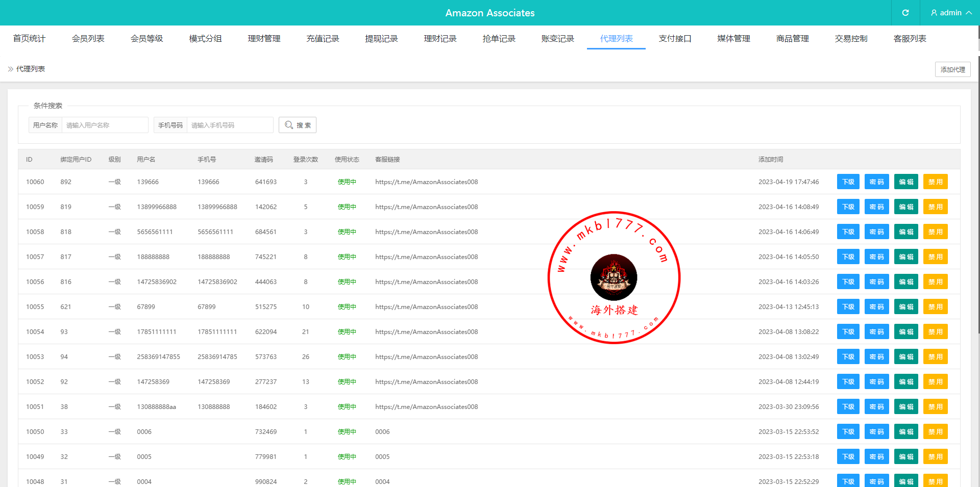Click Telegram link in row 10051
The width and height of the screenshot is (980, 487).
[426, 406]
